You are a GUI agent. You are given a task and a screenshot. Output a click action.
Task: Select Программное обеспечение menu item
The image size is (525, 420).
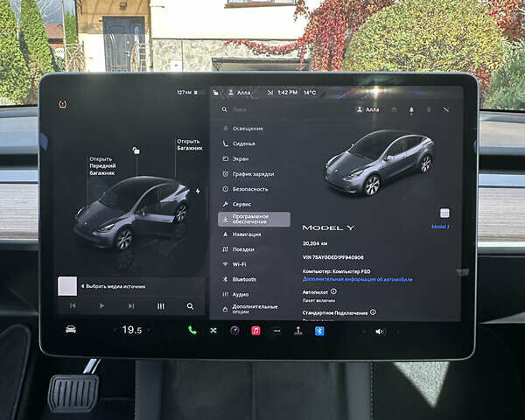[x=255, y=220]
